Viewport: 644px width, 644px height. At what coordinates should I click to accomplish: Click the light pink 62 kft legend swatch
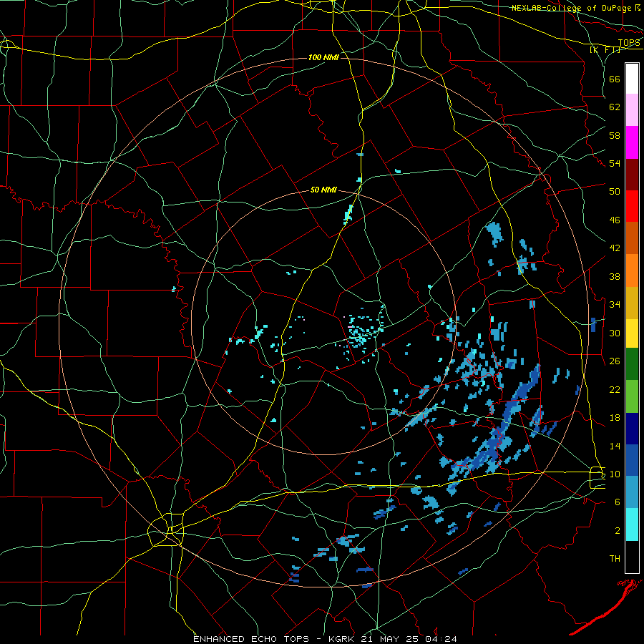tap(632, 110)
